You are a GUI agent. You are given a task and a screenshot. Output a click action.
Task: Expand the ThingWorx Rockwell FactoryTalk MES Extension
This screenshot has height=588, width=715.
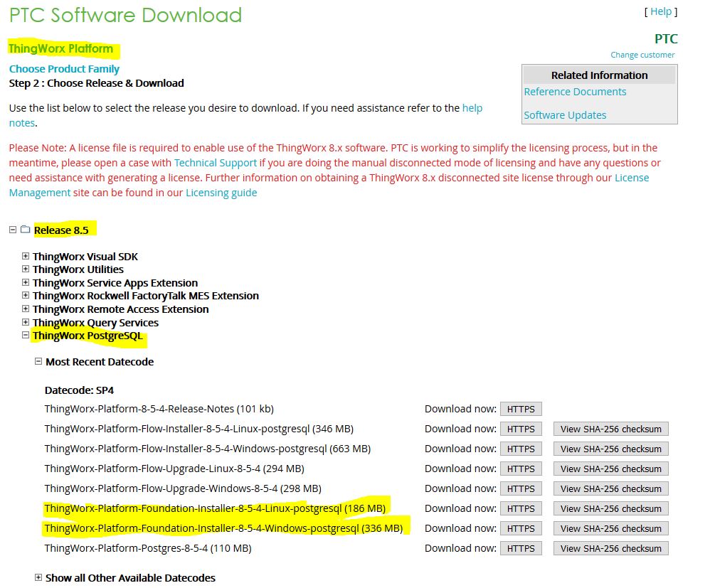[26, 296]
